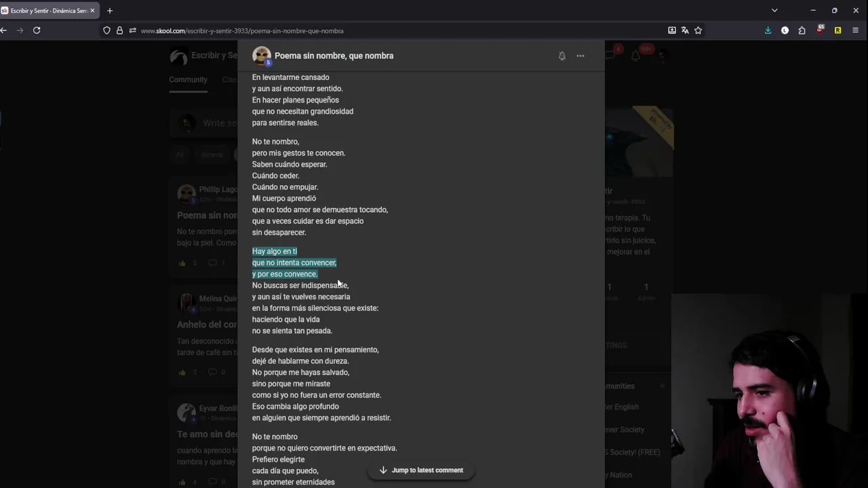Open the yellow R extension icon
This screenshot has height=488, width=868.
tap(837, 30)
